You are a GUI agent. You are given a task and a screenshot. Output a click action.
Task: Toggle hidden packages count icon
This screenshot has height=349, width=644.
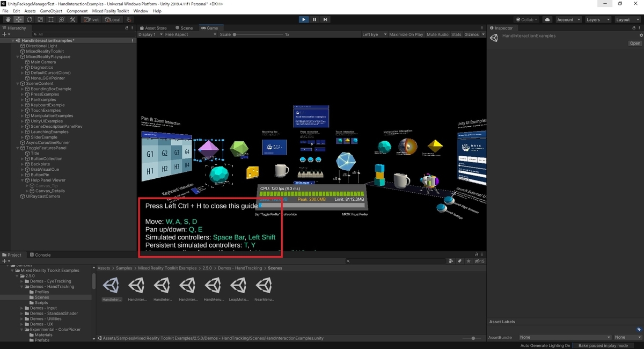coord(480,261)
